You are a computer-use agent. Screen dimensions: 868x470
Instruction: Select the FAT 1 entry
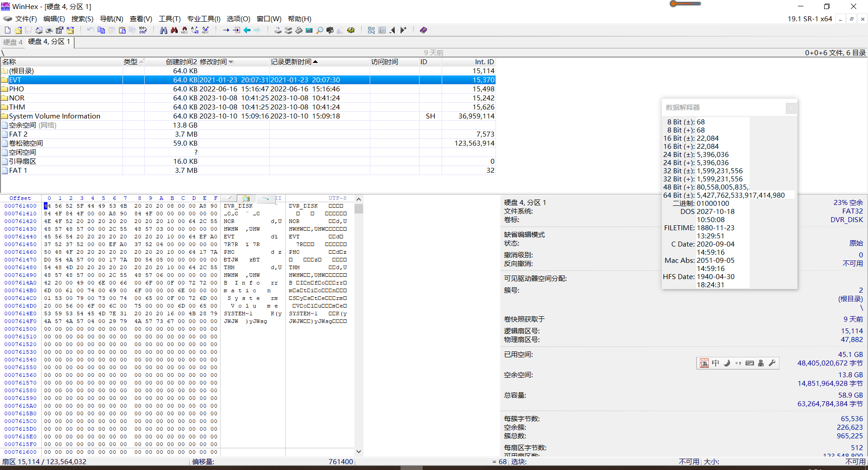tap(248, 171)
